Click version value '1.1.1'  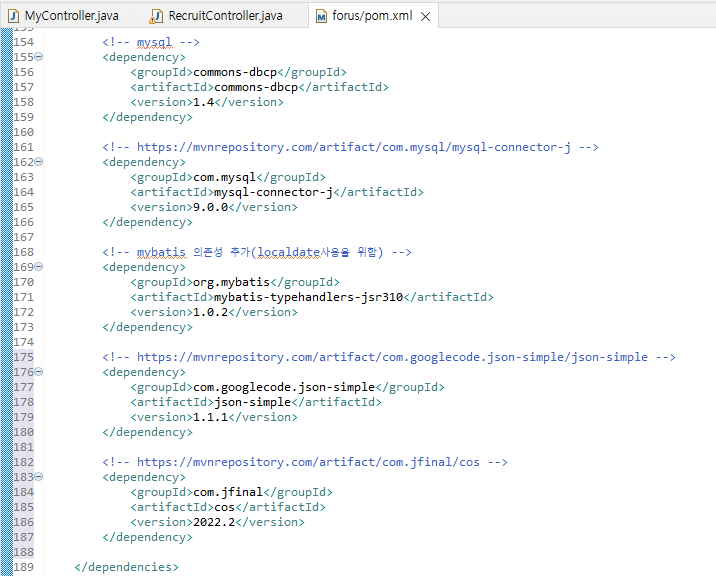(x=211, y=417)
